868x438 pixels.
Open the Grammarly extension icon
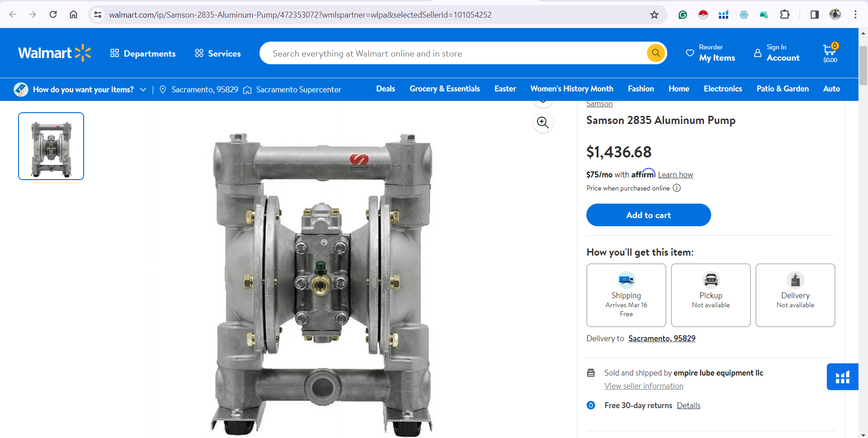683,14
